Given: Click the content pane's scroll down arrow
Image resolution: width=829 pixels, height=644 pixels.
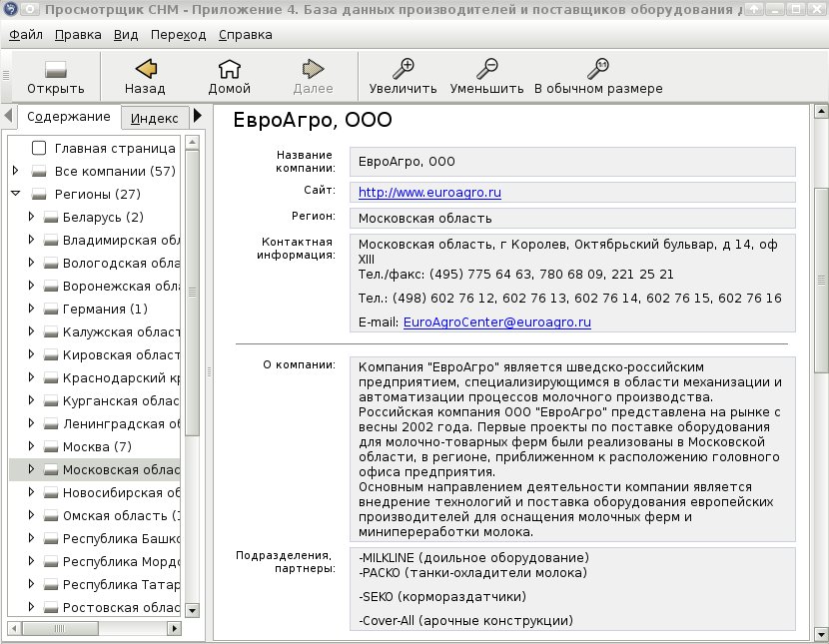Looking at the screenshot, I should pos(821,634).
